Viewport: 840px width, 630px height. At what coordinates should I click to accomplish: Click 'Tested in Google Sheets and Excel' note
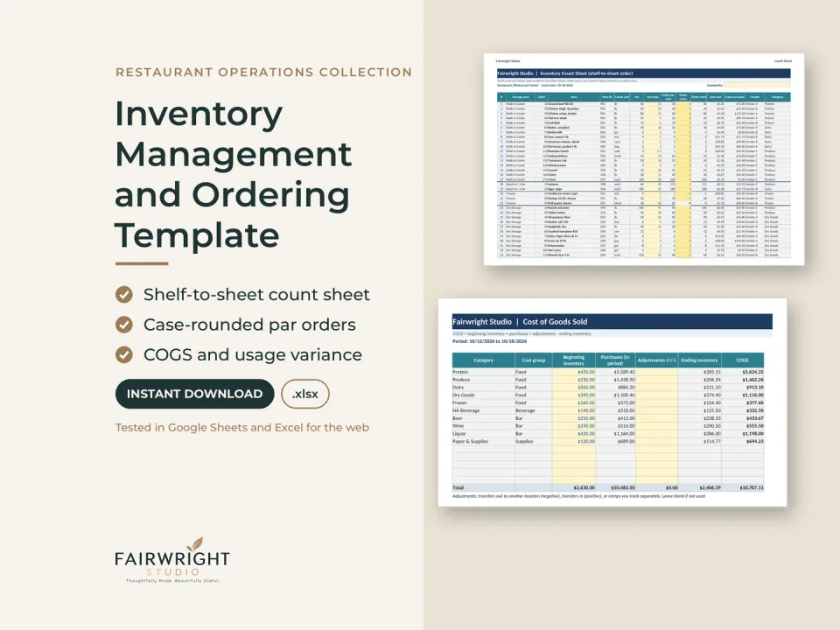pos(242,428)
